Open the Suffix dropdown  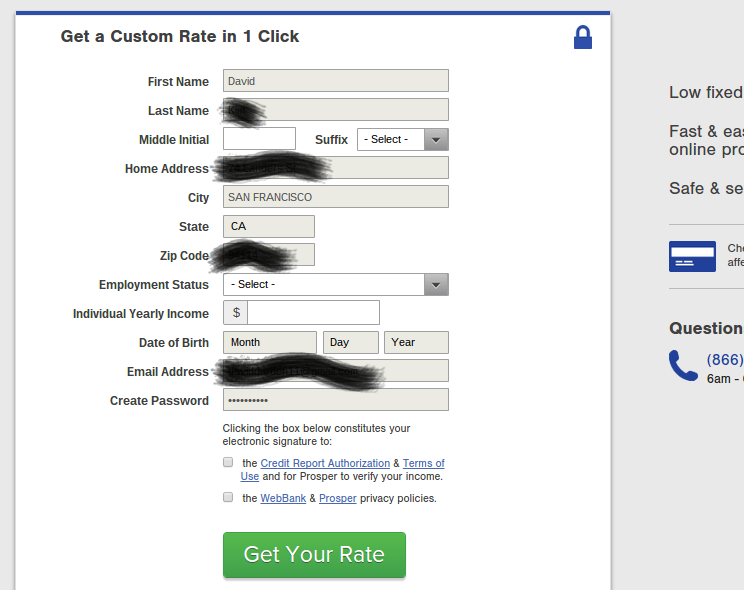403,140
